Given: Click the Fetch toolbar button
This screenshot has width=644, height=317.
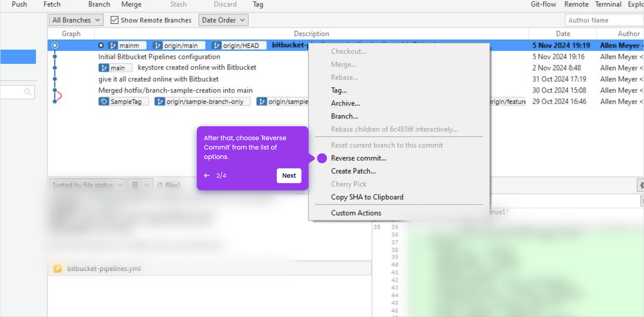Looking at the screenshot, I should click(x=52, y=4).
